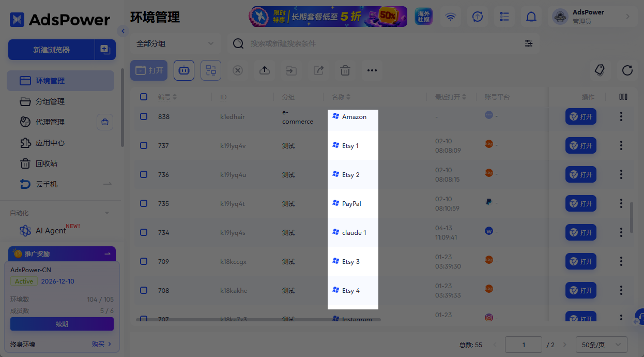Click the proxy shop bag icon next to 代理管理

click(105, 122)
